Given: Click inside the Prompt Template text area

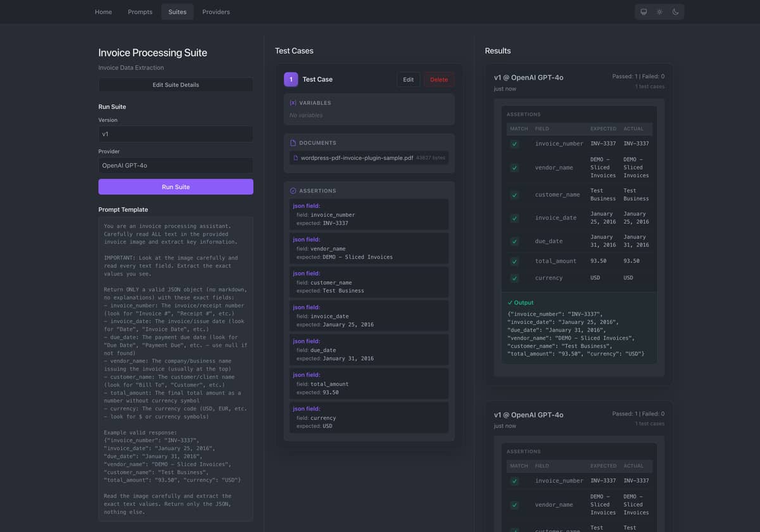Looking at the screenshot, I should [x=175, y=367].
